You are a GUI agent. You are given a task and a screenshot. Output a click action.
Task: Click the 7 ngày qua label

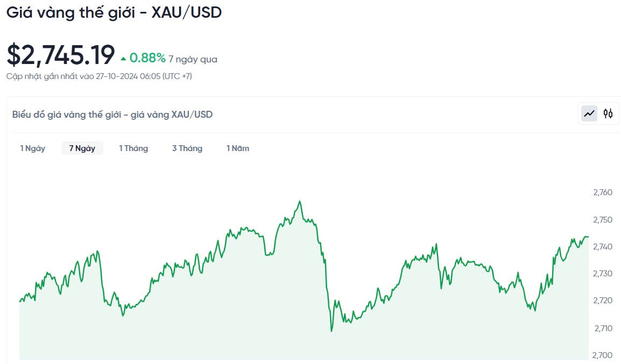click(193, 59)
